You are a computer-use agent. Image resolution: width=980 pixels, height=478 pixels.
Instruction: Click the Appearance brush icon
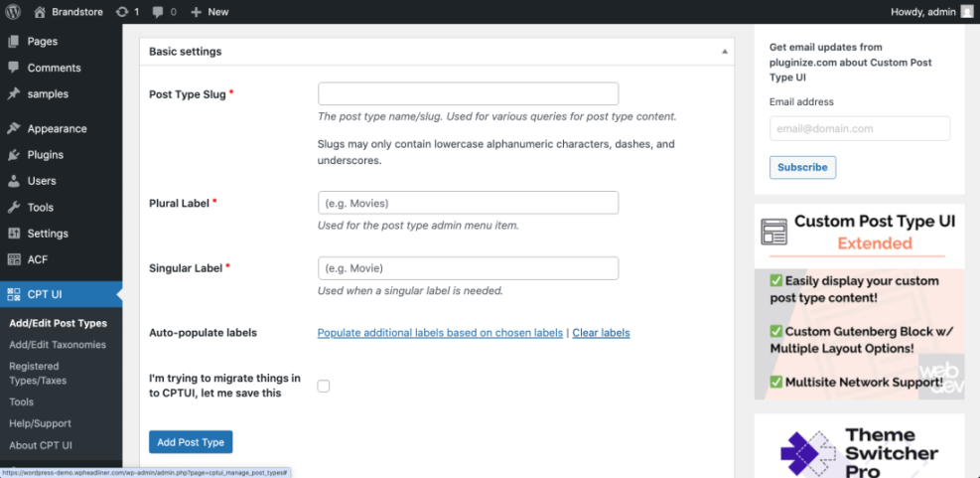coord(13,128)
